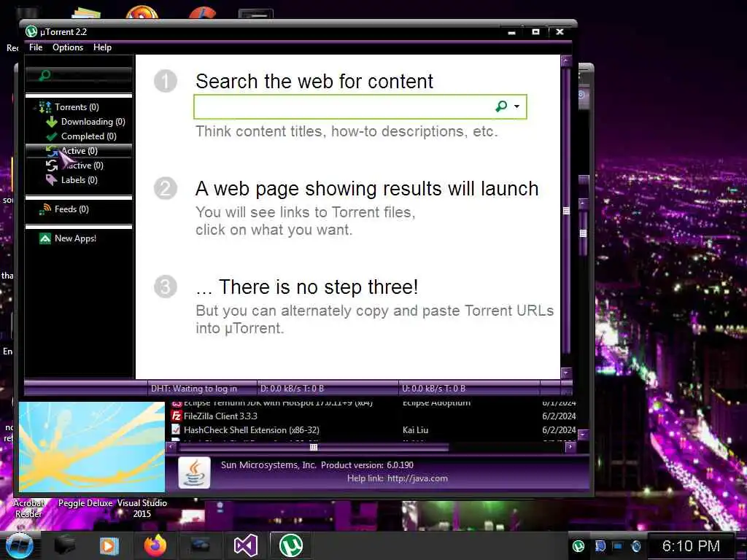Viewport: 747px width, 560px height.
Task: Click the upload speed status U: 0.0 kB/s
Action: 433,389
